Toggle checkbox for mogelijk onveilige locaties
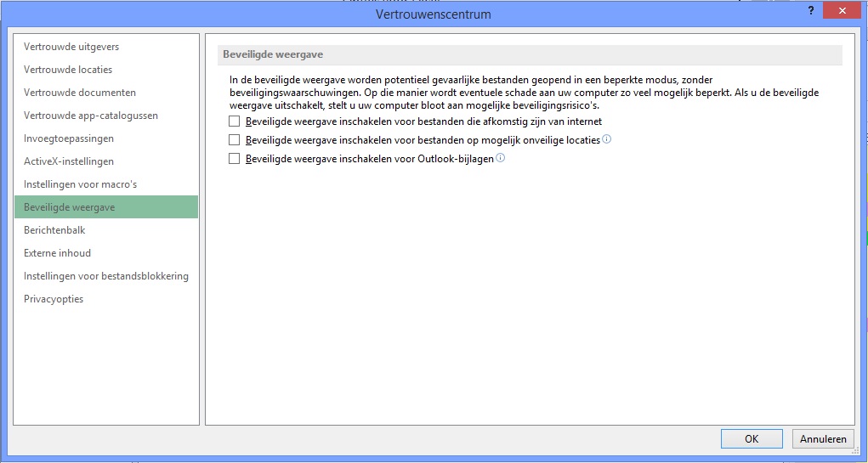Image resolution: width=868 pixels, height=463 pixels. click(235, 140)
